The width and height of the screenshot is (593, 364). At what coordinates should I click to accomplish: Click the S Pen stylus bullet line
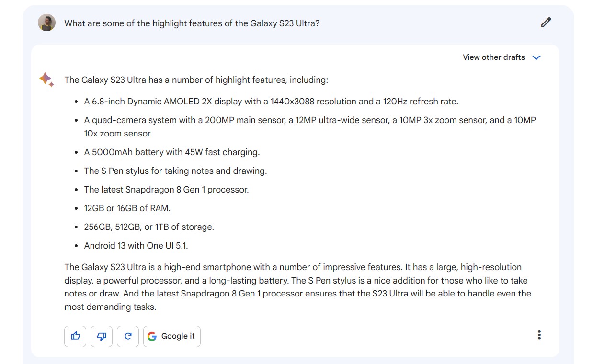pos(175,171)
